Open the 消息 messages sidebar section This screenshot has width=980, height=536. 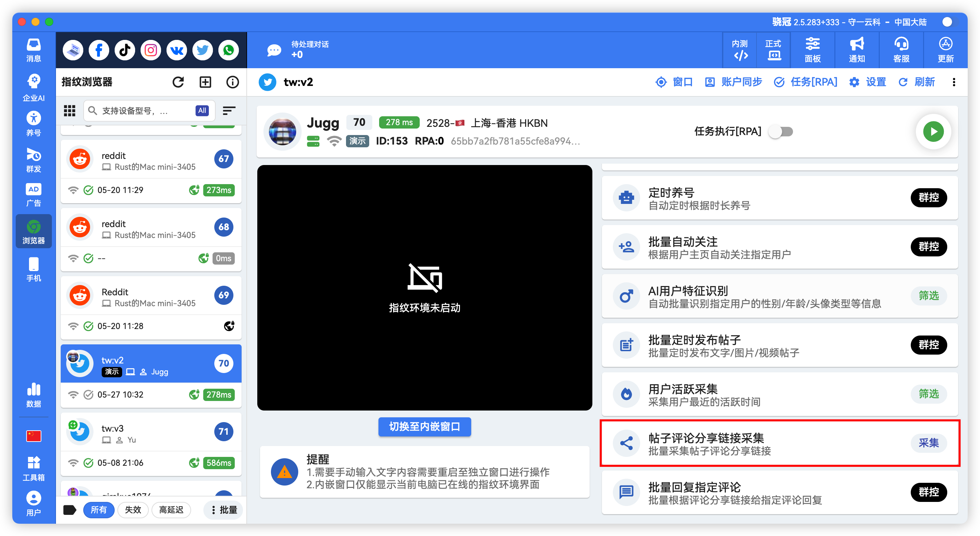(33, 50)
